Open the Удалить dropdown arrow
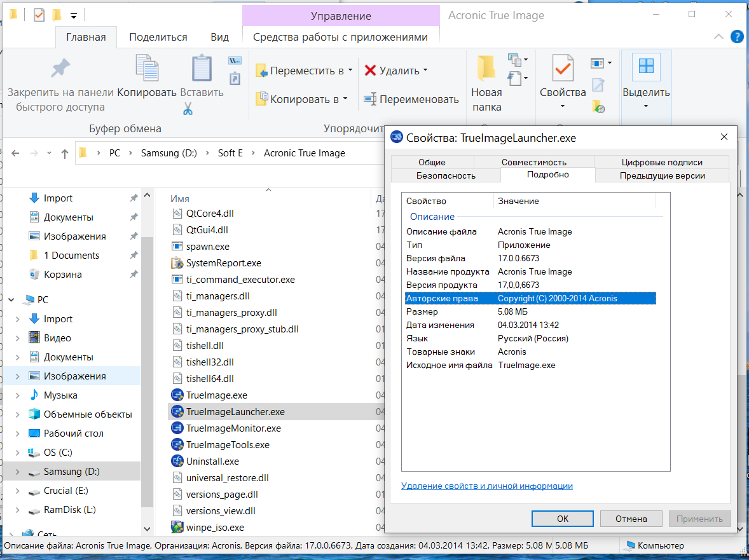 tap(425, 70)
